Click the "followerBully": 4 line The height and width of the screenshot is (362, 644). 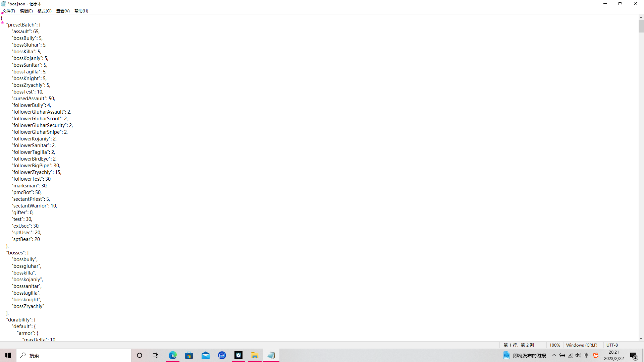pos(31,105)
